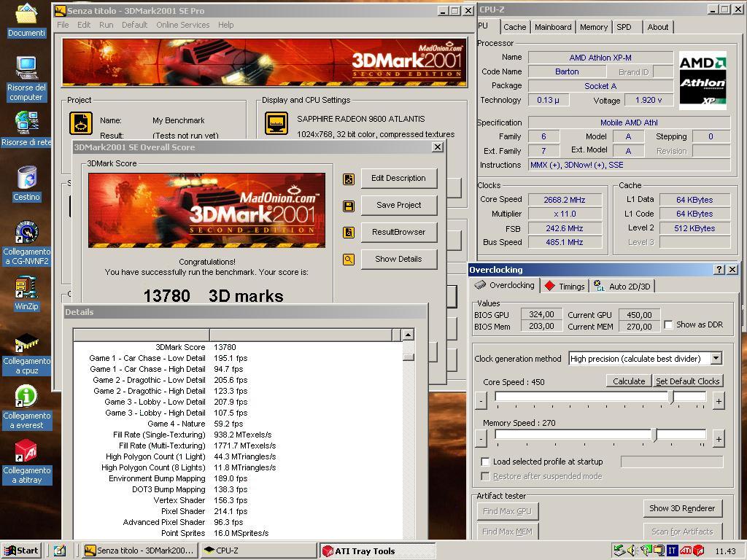Launch the CG-NVNF2 shortcut icon
The width and height of the screenshot is (747, 560).
(26, 232)
